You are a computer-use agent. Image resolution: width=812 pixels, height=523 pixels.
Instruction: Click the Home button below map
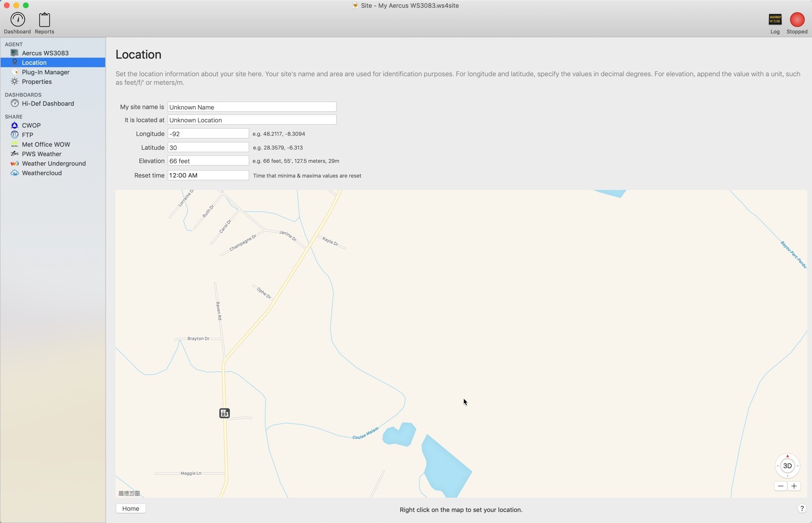(x=131, y=509)
